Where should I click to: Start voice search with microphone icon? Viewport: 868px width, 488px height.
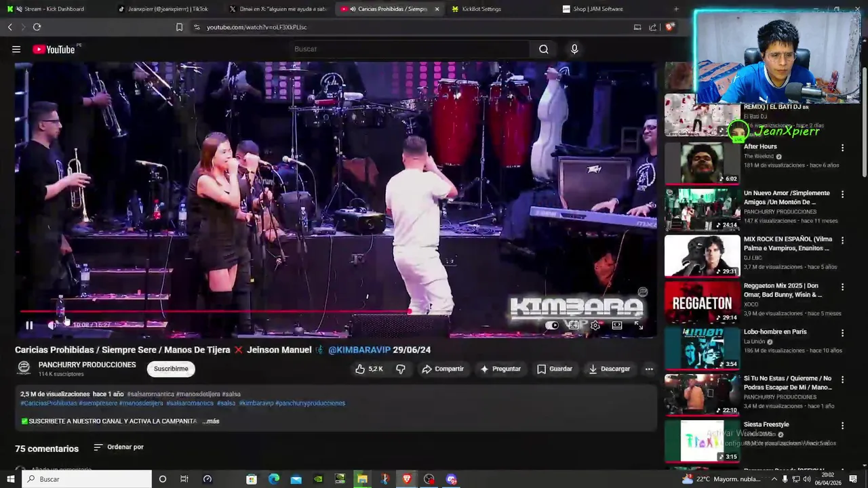(574, 49)
